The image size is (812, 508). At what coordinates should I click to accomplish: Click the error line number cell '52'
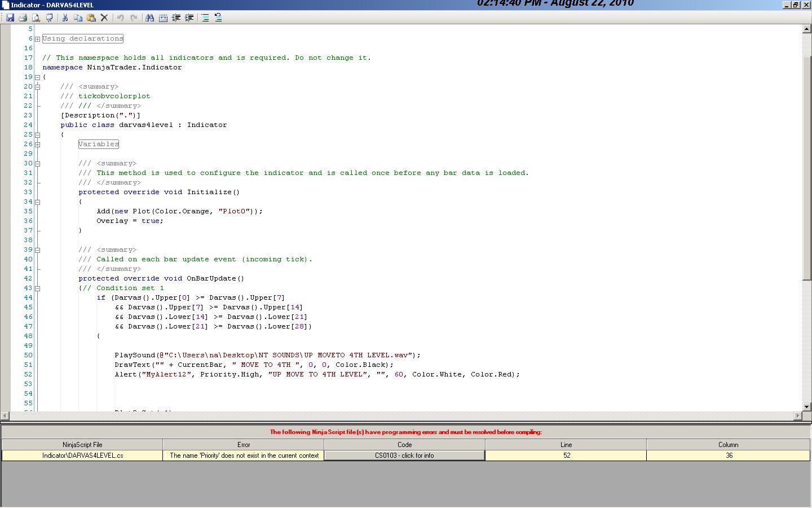coord(566,456)
